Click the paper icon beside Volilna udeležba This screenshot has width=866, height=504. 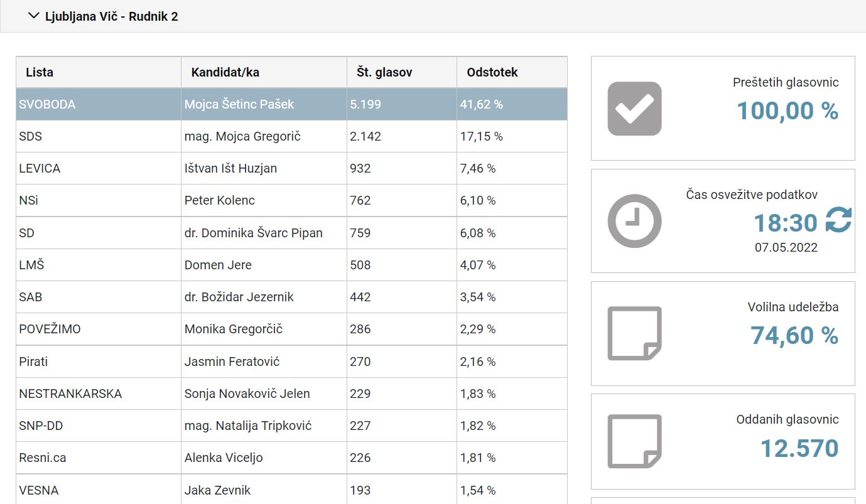(634, 333)
